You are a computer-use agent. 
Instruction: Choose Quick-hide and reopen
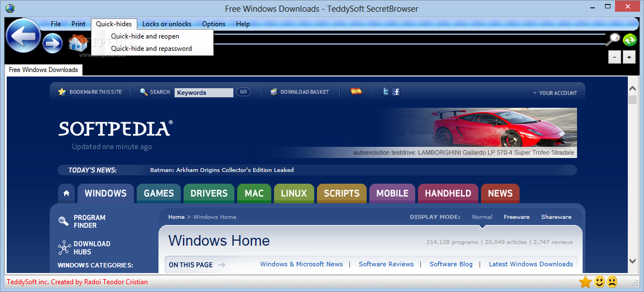(152, 36)
